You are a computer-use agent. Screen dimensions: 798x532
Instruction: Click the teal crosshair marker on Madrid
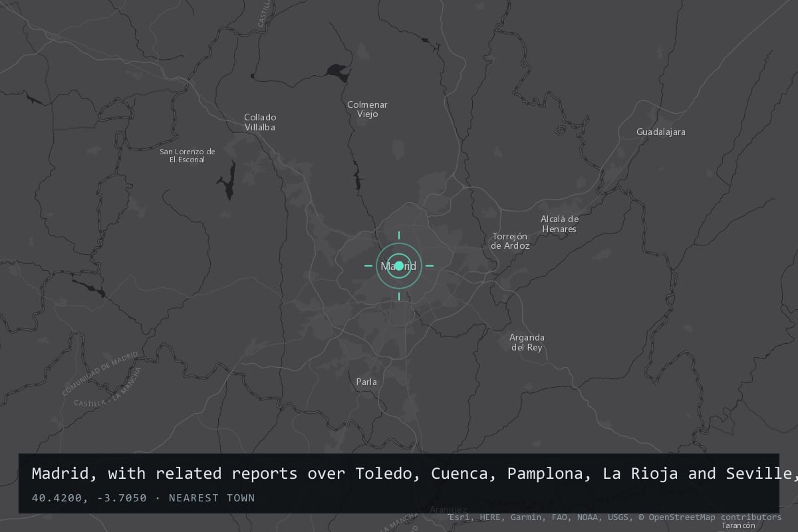(399, 266)
